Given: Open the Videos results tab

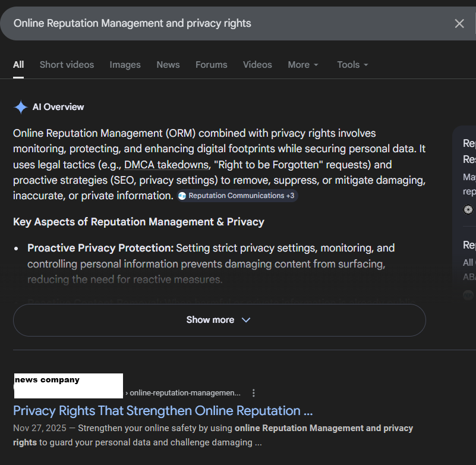Looking at the screenshot, I should tap(257, 65).
